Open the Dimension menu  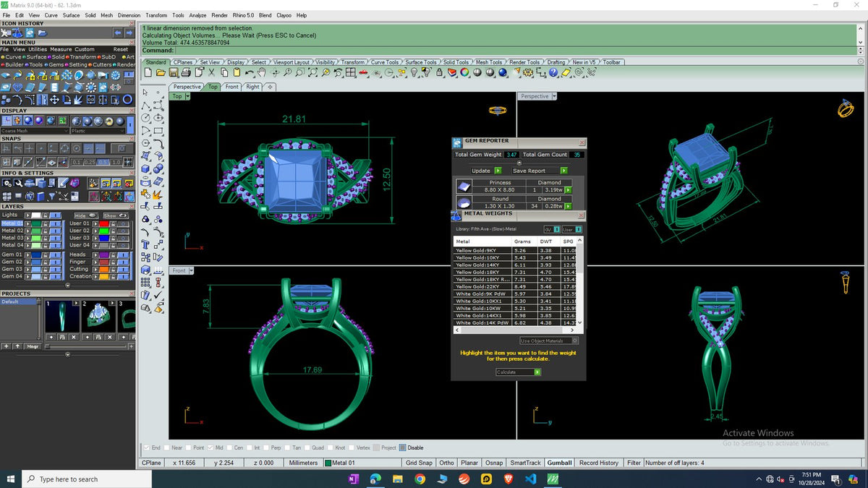point(129,14)
